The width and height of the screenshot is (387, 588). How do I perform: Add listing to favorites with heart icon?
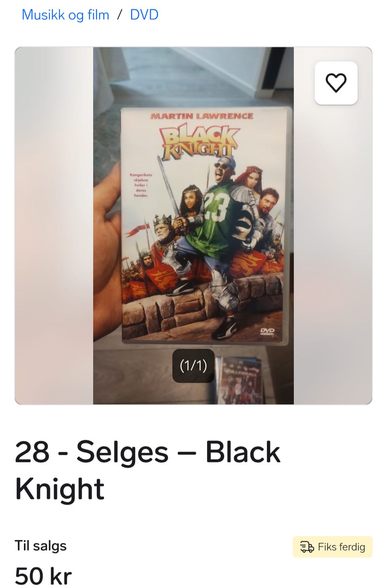click(x=336, y=83)
